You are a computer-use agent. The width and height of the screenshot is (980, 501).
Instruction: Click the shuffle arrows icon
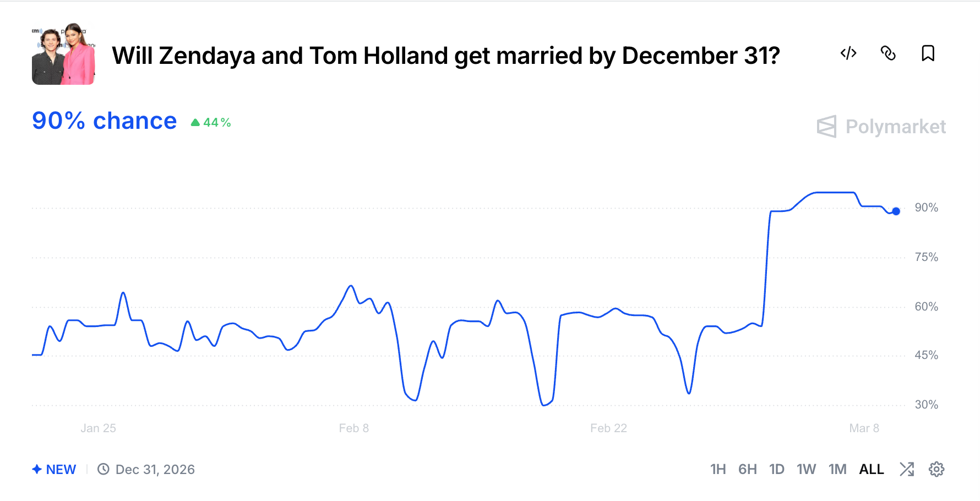pos(907,469)
